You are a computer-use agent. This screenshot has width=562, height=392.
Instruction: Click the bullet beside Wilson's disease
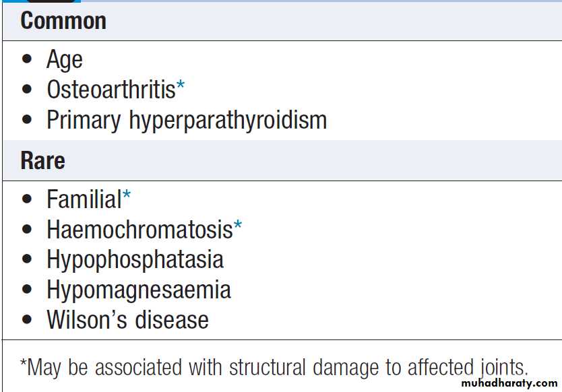coord(27,320)
